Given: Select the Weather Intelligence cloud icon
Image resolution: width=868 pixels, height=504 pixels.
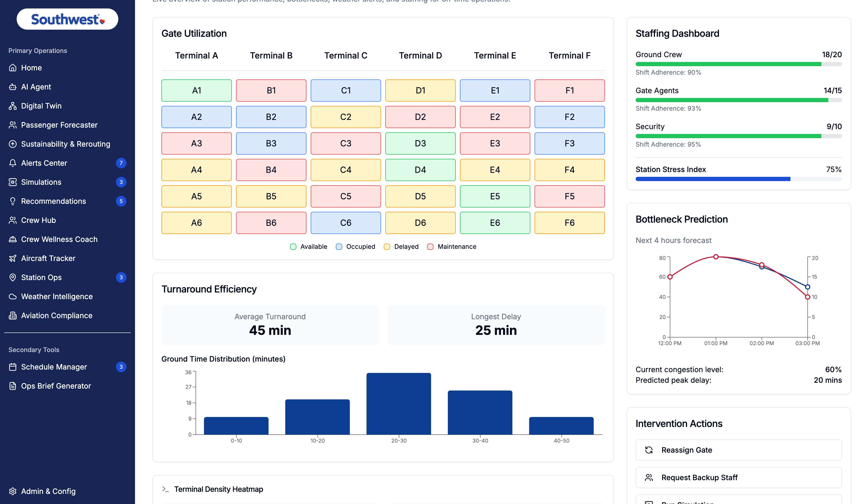Looking at the screenshot, I should (x=13, y=297).
